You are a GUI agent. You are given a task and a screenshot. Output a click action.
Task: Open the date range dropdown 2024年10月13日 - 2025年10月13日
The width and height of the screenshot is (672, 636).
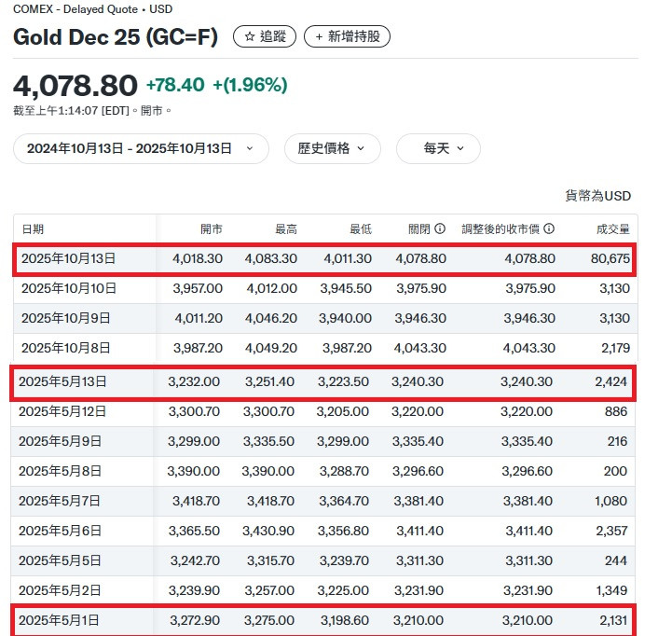pyautogui.click(x=140, y=148)
